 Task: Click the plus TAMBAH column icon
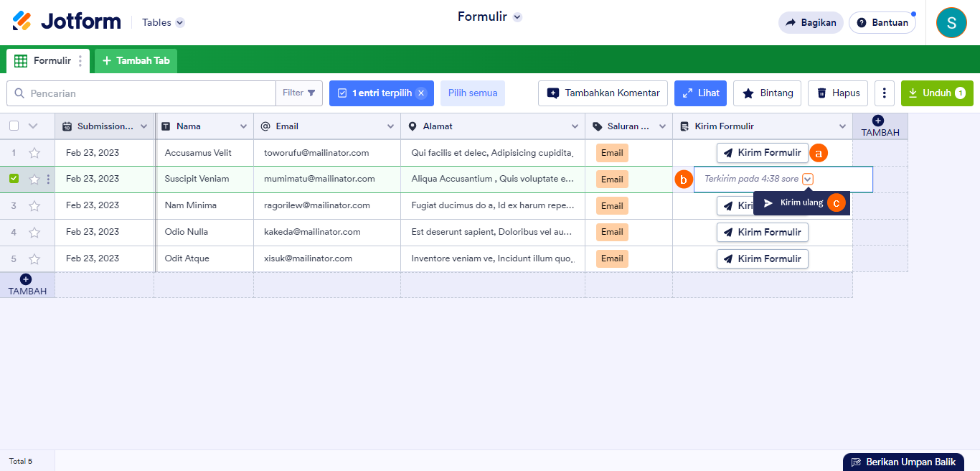click(879, 121)
